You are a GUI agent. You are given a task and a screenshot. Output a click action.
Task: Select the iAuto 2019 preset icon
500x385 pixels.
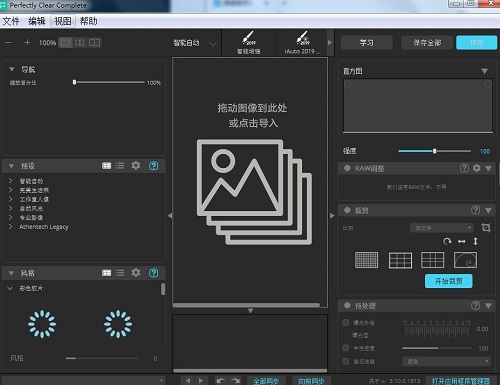point(302,42)
